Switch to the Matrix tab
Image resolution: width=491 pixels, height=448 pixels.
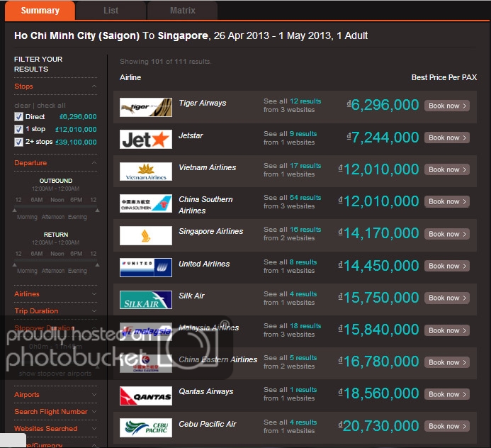tap(183, 11)
